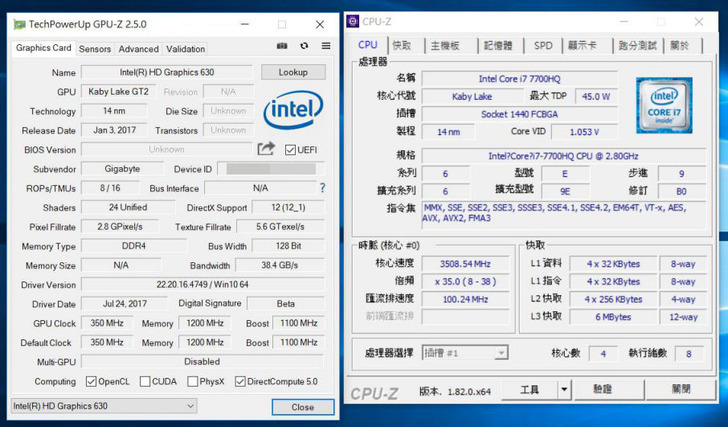
Task: Toggle the DirectCompute 5.0 checkbox
Action: pos(240,382)
